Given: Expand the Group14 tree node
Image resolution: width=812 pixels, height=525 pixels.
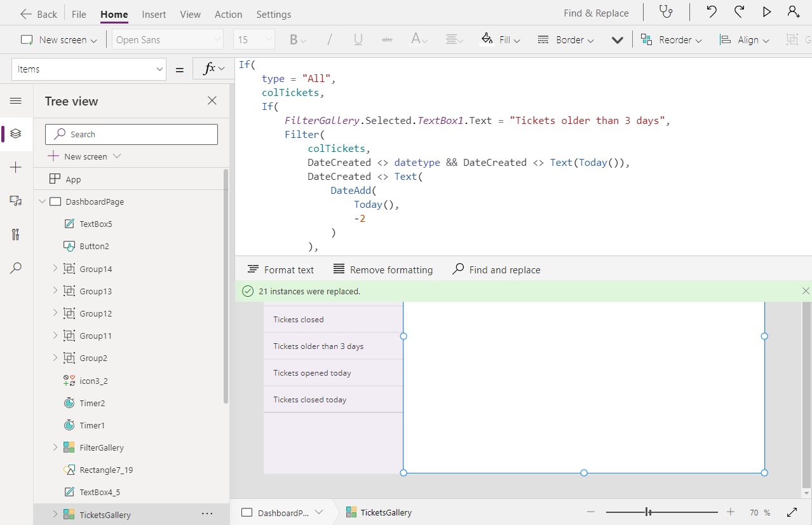Looking at the screenshot, I should click(55, 268).
